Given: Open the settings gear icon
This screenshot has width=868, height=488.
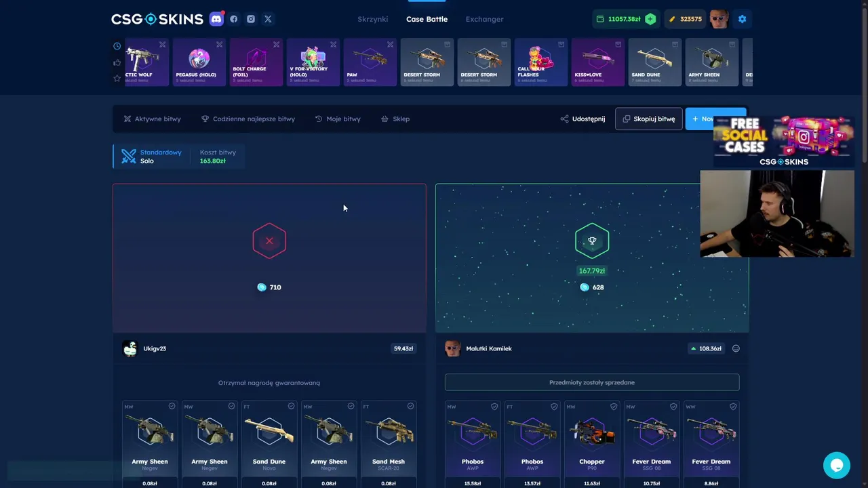Looking at the screenshot, I should pos(742,19).
